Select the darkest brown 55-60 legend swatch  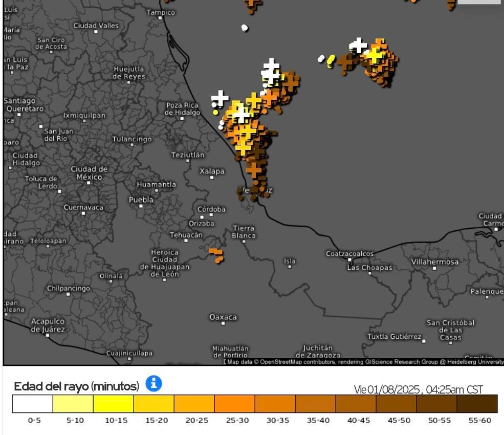click(x=477, y=404)
